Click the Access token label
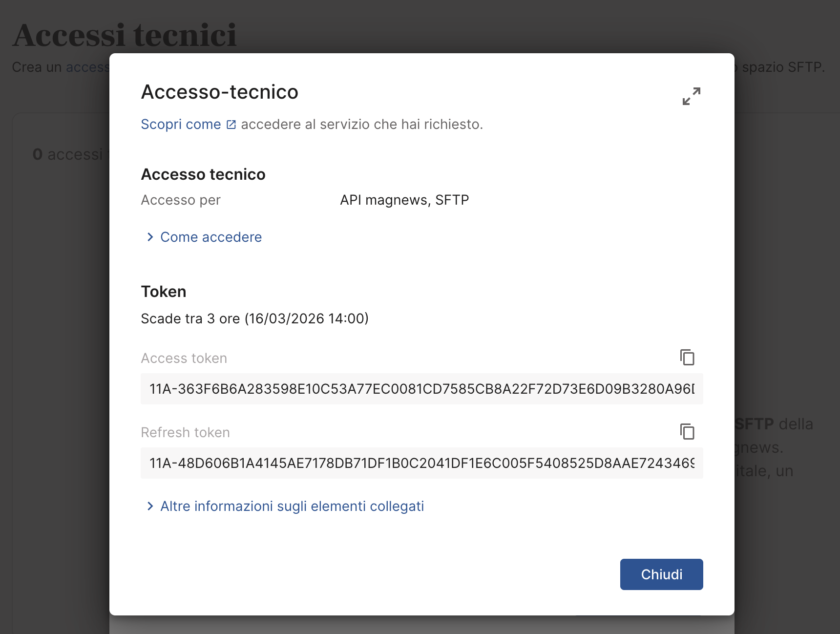 tap(184, 359)
